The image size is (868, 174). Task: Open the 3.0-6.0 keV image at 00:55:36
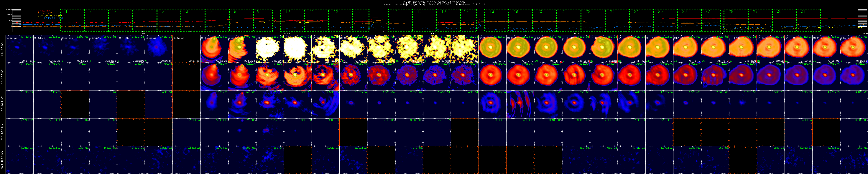(159, 49)
